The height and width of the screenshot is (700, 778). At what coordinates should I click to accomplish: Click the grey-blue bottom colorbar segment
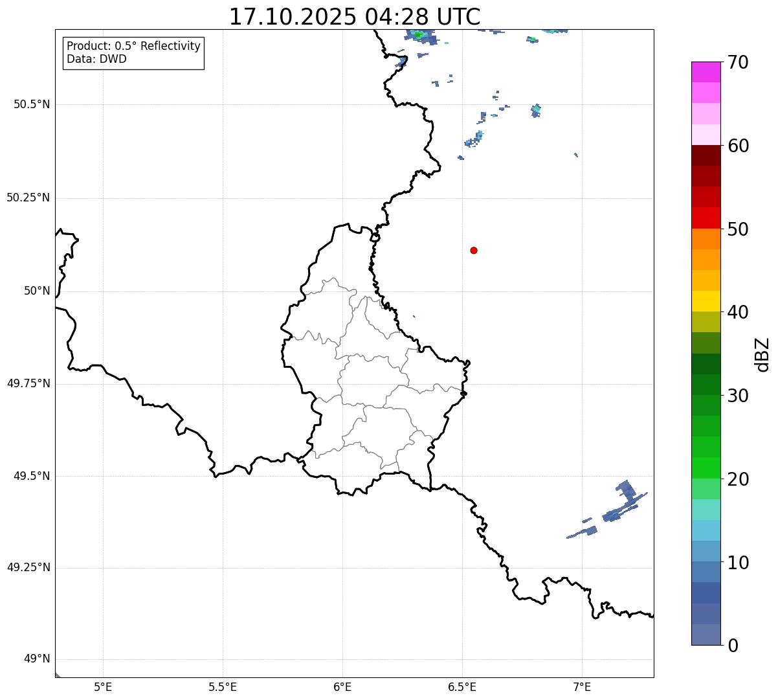706,635
